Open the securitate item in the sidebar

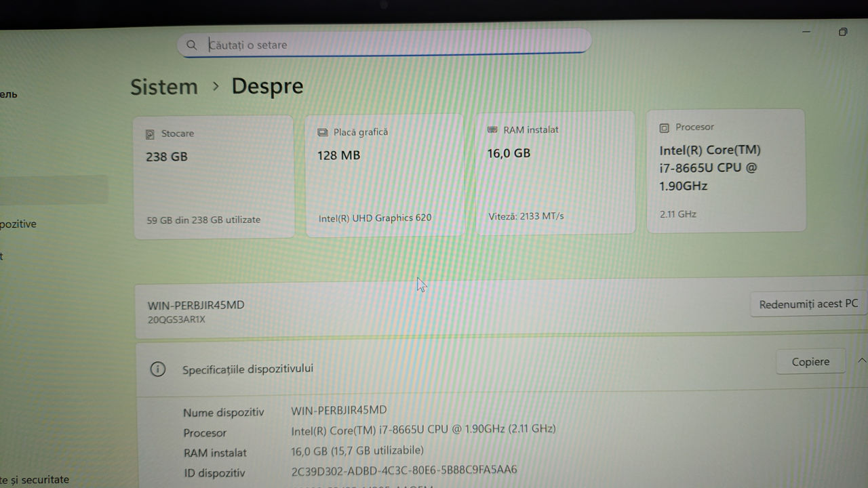click(x=34, y=479)
